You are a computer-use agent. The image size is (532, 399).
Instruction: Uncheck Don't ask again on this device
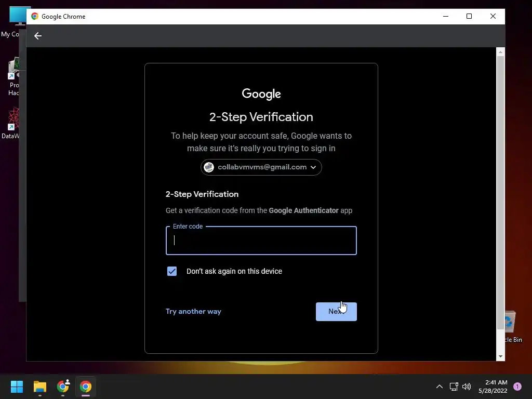(x=171, y=271)
